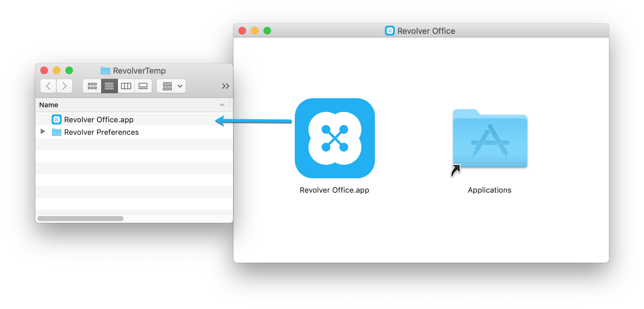Click Revolver Preferences folder icon
This screenshot has height=309, width=644.
click(x=57, y=132)
